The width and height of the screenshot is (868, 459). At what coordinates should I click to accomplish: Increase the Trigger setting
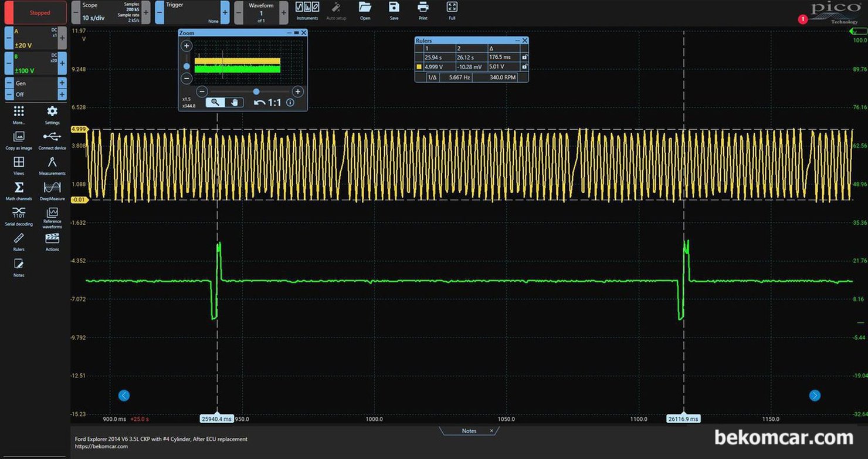(225, 12)
